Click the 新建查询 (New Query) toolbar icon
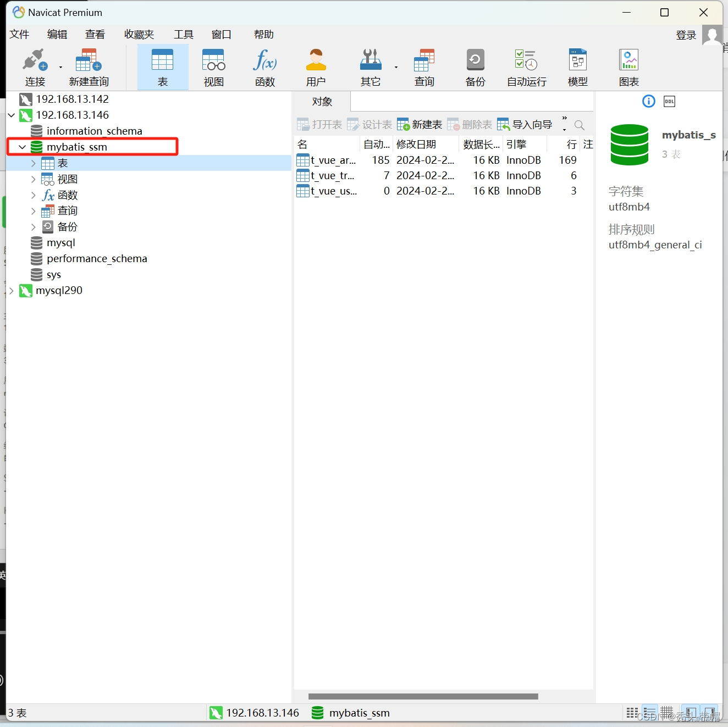This screenshot has height=727, width=728. click(89, 67)
